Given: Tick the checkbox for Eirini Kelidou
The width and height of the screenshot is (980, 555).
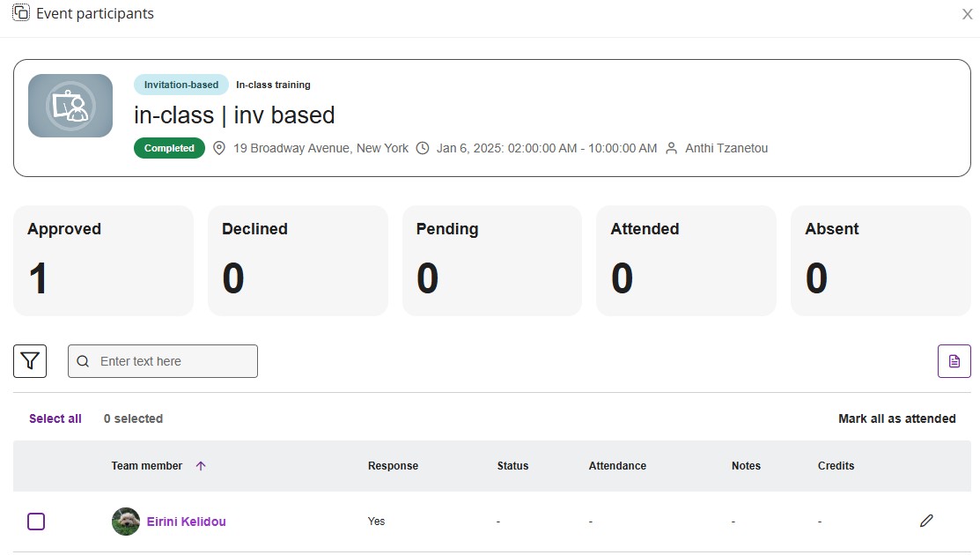Looking at the screenshot, I should [36, 522].
